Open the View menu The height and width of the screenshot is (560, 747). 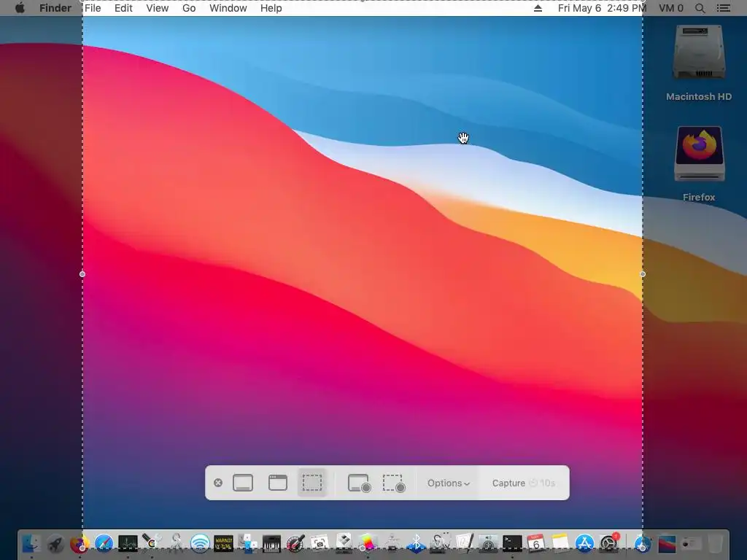click(x=158, y=8)
